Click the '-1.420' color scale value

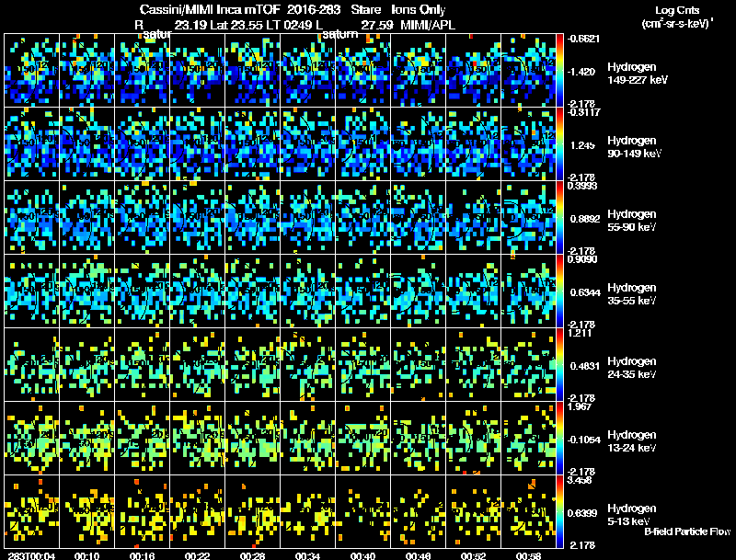[581, 72]
